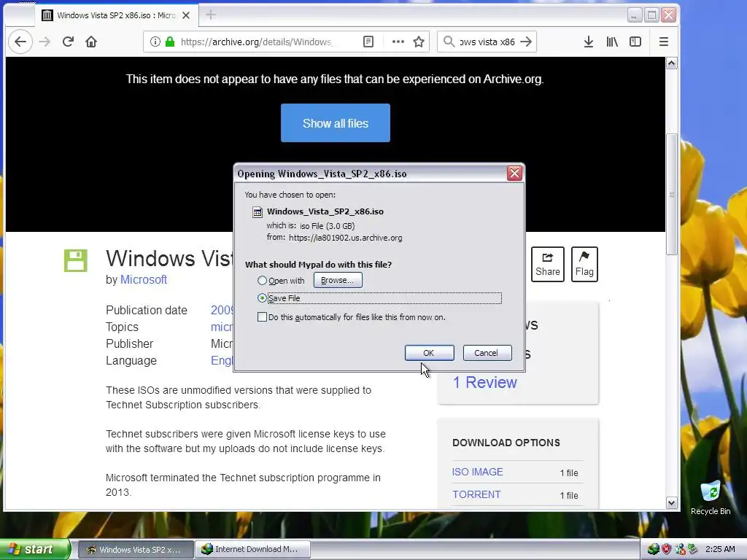Switch to Windows Vista SP2 taskbar item
Viewport: 747px width, 560px height.
click(x=135, y=550)
